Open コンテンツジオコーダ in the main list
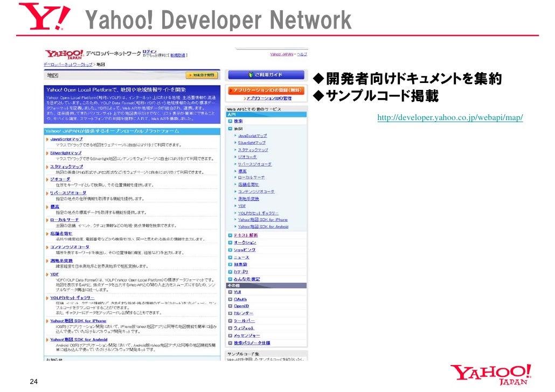Image resolution: width=555 pixels, height=392 pixels. point(70,247)
